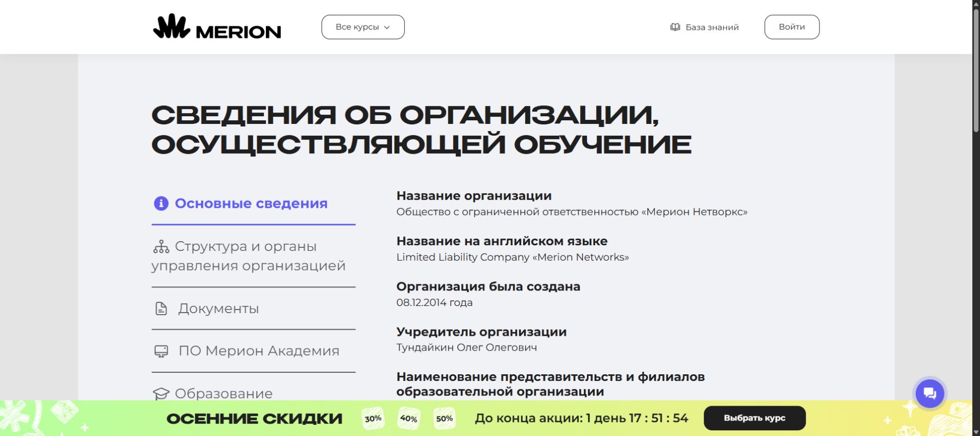Image resolution: width=980 pixels, height=436 pixels.
Task: Click the ОСЕННИЕ СКИДКИ banner title
Action: [254, 419]
